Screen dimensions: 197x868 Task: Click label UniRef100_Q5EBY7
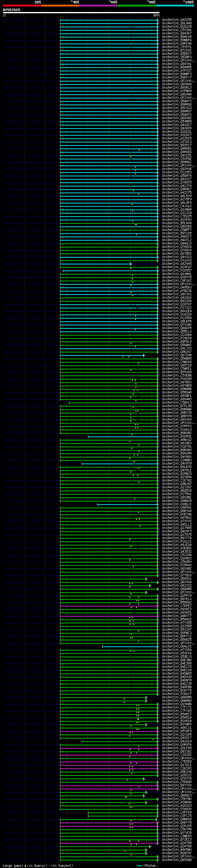coord(177,54)
